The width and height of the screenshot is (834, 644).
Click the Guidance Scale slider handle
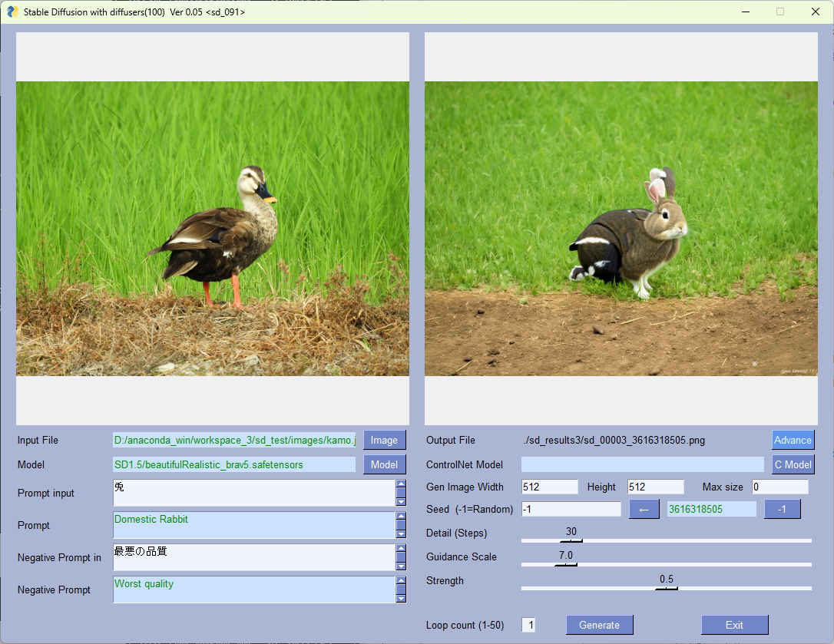[565, 564]
